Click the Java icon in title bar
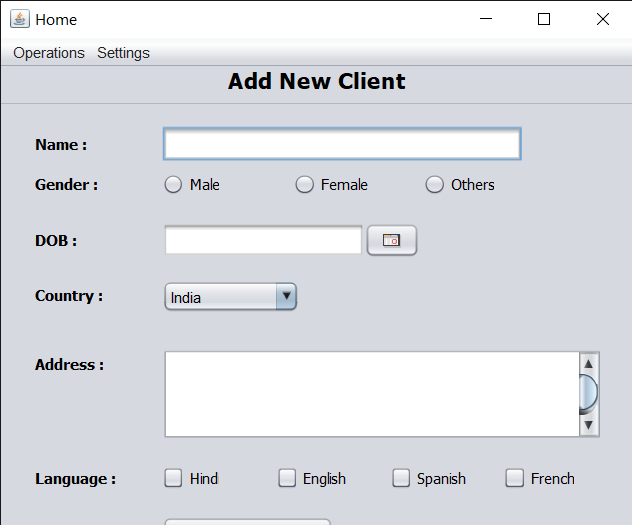632x525 pixels. 20,19
